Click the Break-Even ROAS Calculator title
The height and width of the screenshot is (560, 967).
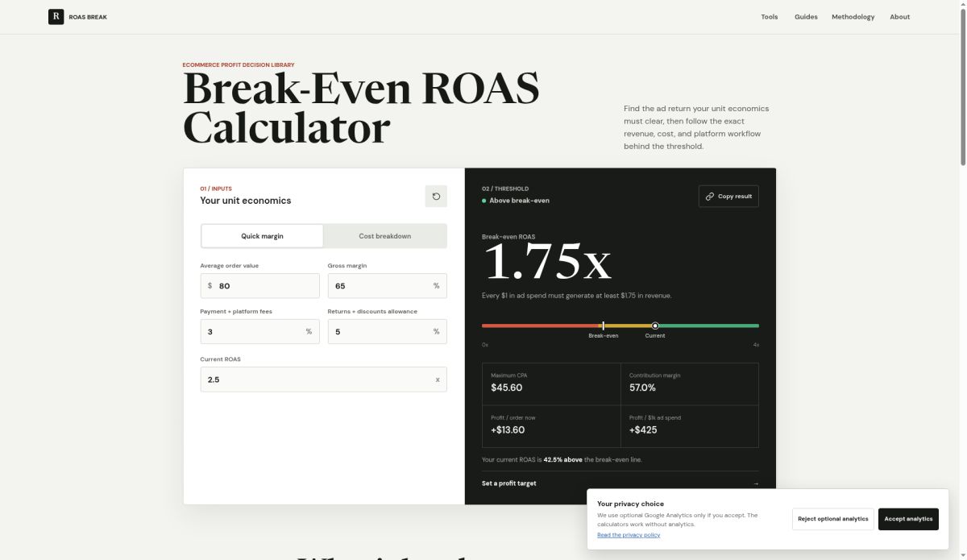pyautogui.click(x=361, y=109)
